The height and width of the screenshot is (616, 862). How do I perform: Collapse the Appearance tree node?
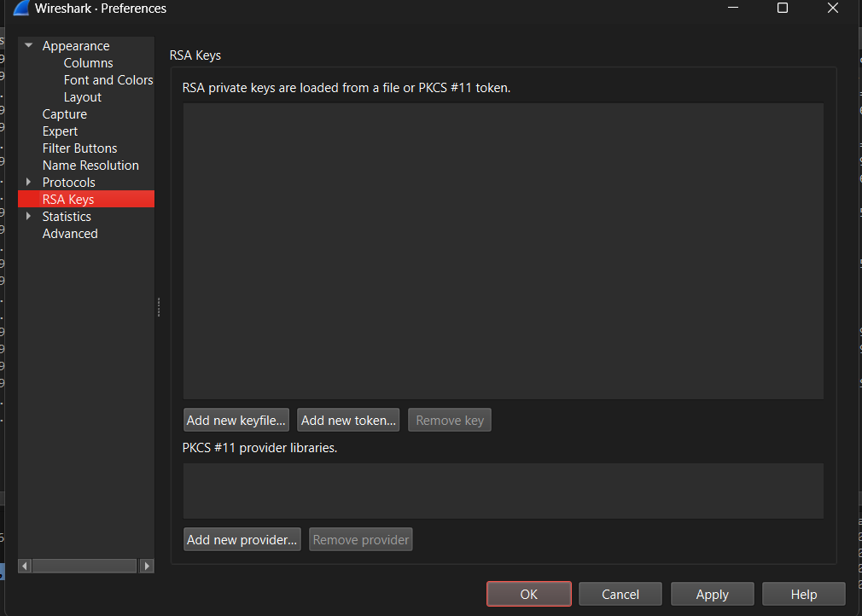[28, 45]
